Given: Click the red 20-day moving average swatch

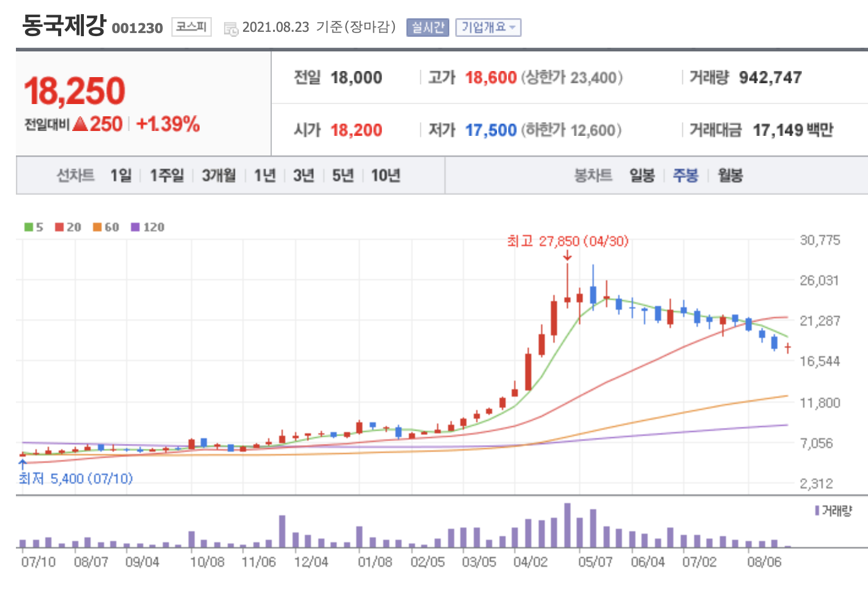Looking at the screenshot, I should (x=59, y=227).
